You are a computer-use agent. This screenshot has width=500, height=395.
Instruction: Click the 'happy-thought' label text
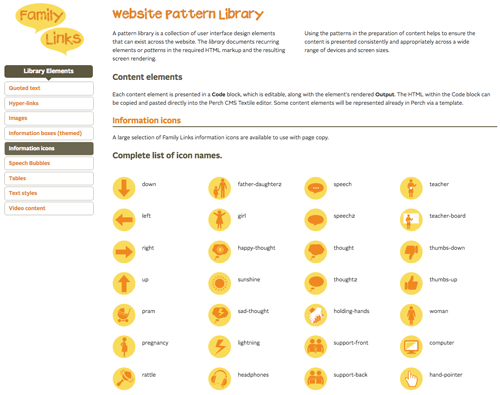tap(256, 248)
